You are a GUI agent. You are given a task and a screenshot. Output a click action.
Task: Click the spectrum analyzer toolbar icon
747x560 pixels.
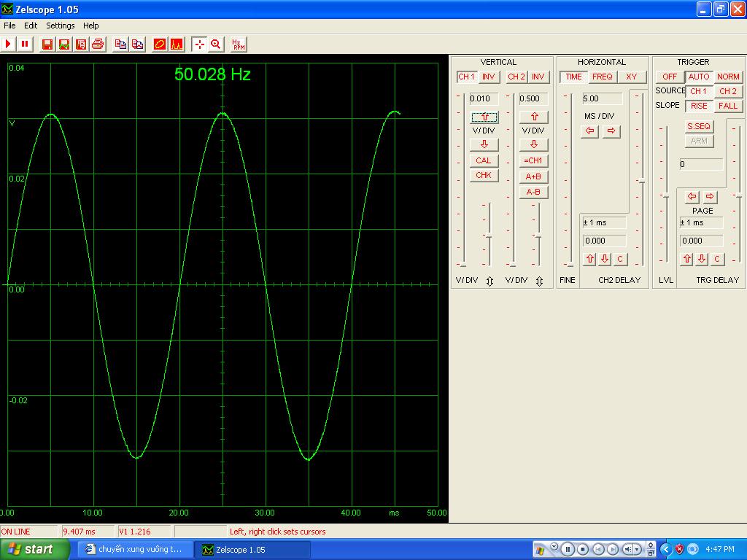click(x=177, y=44)
